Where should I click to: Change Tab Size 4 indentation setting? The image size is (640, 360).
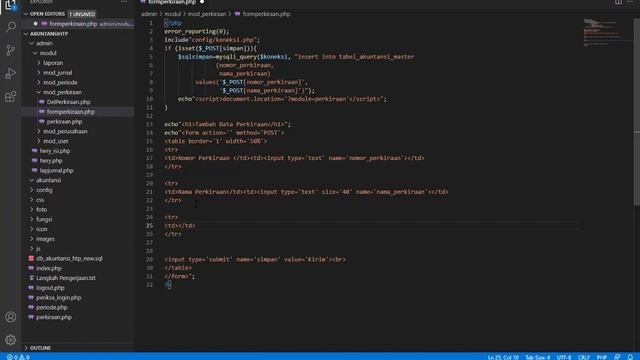(x=538, y=357)
